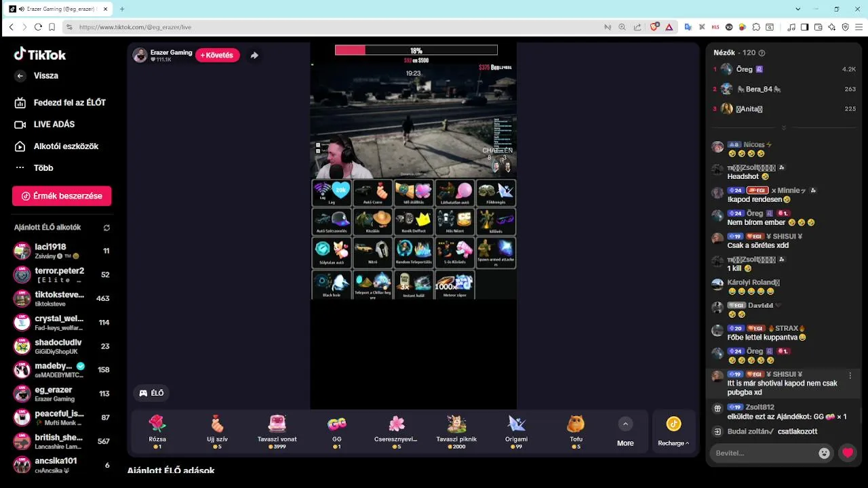Image resolution: width=868 pixels, height=488 pixels.
Task: Open shadocludiv recommended live stream
Action: [x=62, y=346]
